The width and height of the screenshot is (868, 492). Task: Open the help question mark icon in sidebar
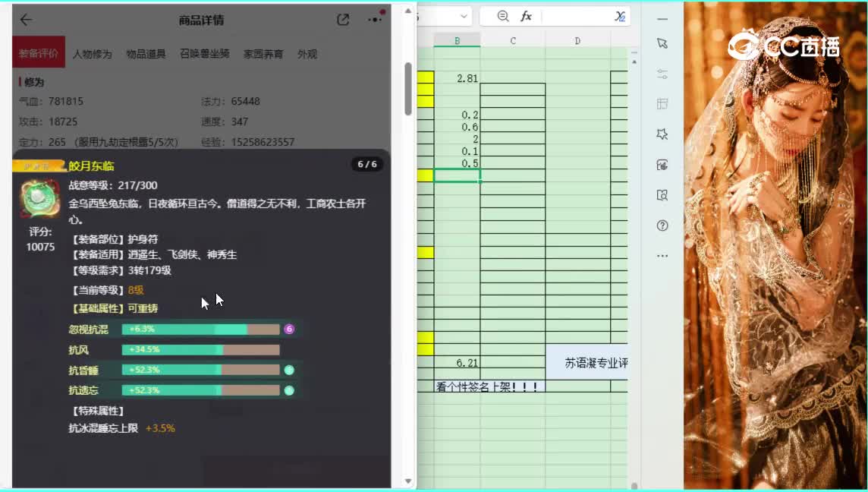[662, 225]
